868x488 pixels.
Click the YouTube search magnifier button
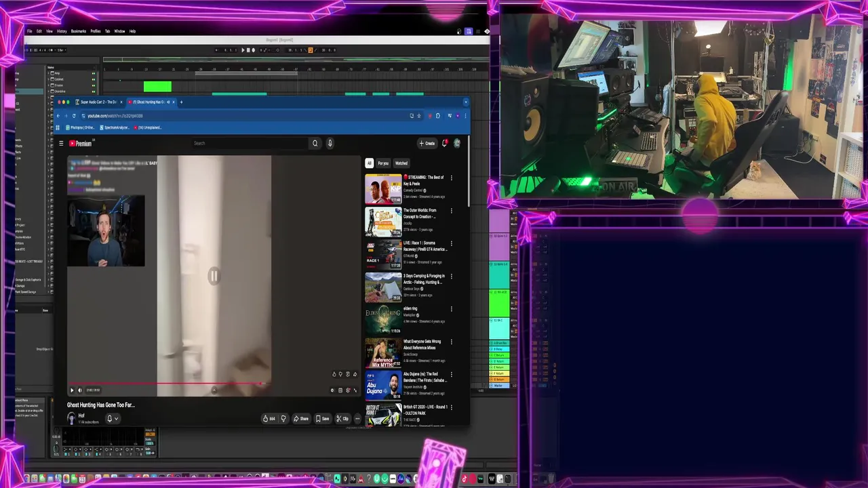[315, 143]
